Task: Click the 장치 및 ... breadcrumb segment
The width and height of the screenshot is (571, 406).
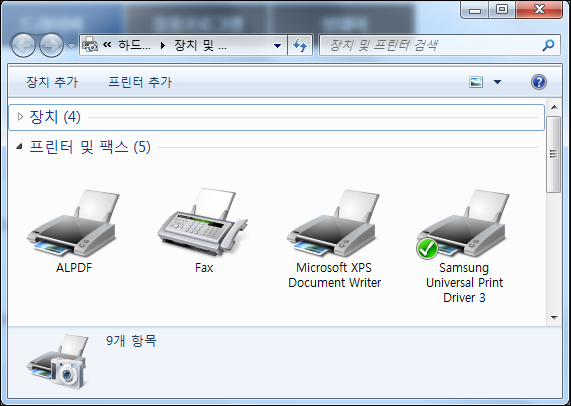Action: (x=200, y=45)
